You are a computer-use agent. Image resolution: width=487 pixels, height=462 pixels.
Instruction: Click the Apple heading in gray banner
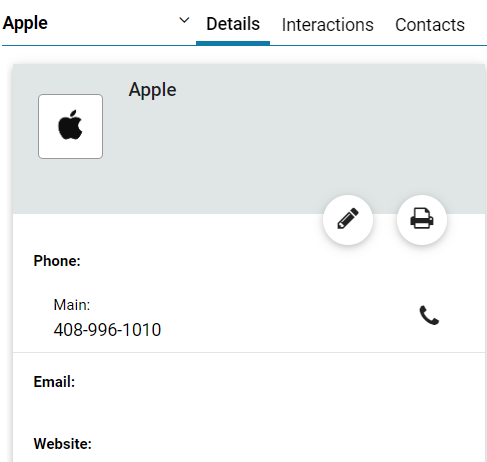[x=153, y=90]
